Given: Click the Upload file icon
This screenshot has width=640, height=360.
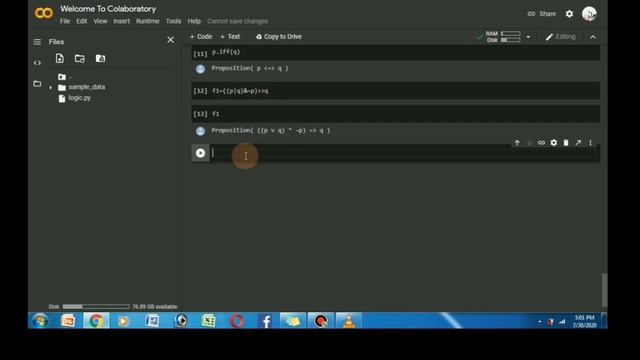Looking at the screenshot, I should pyautogui.click(x=60, y=58).
